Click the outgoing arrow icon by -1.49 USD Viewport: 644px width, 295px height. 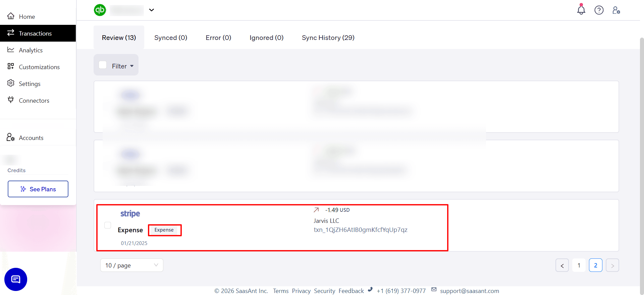[316, 210]
